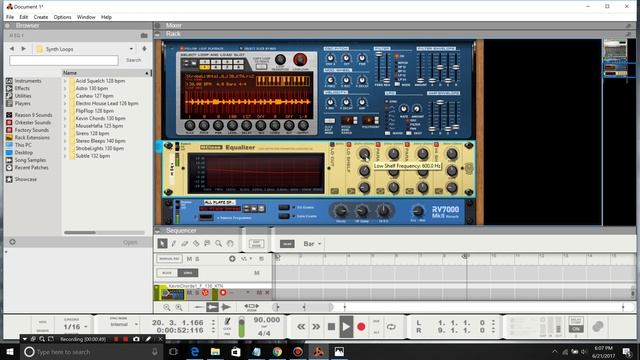
Task: Open the Help menu
Action: coord(106,17)
